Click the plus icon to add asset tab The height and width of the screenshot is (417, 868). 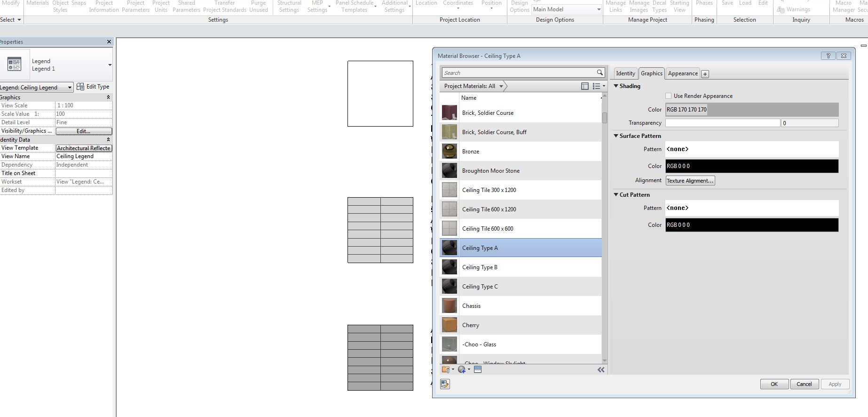click(x=705, y=74)
